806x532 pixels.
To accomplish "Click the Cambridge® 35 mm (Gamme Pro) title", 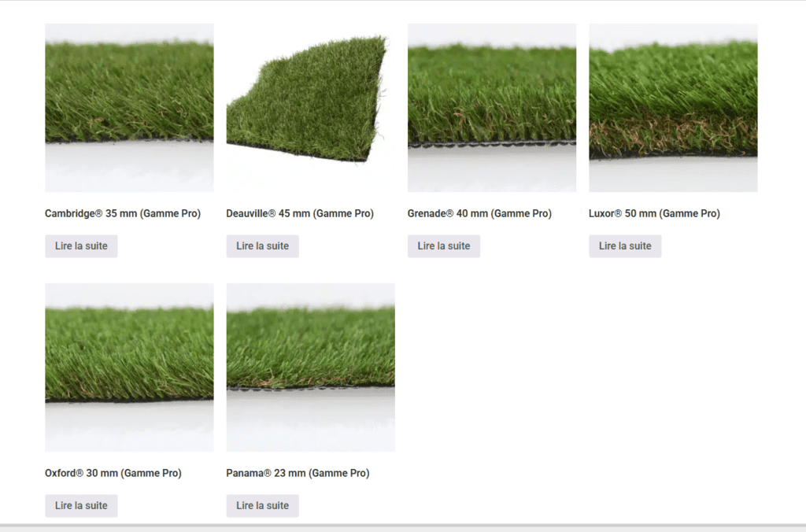I will click(x=123, y=213).
